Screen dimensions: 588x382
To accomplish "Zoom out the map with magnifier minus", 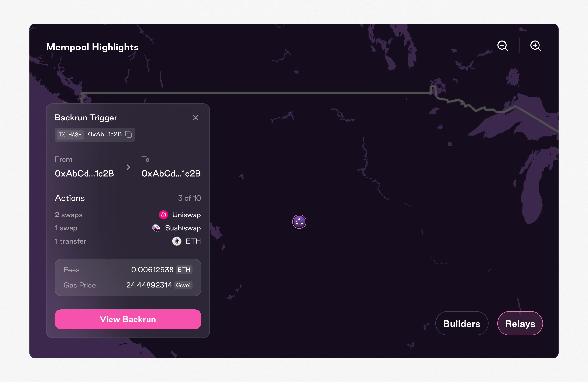I will (502, 46).
